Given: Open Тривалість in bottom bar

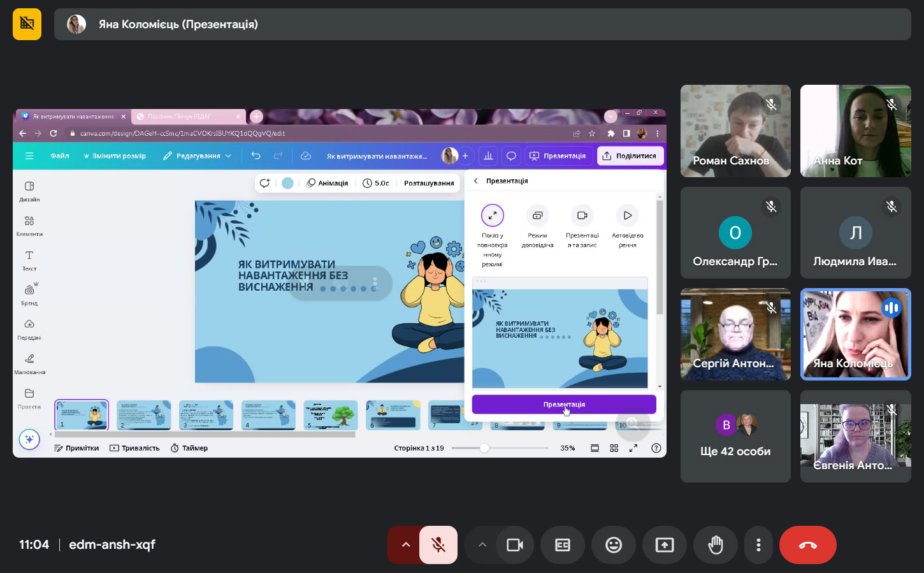Looking at the screenshot, I should click(x=134, y=448).
